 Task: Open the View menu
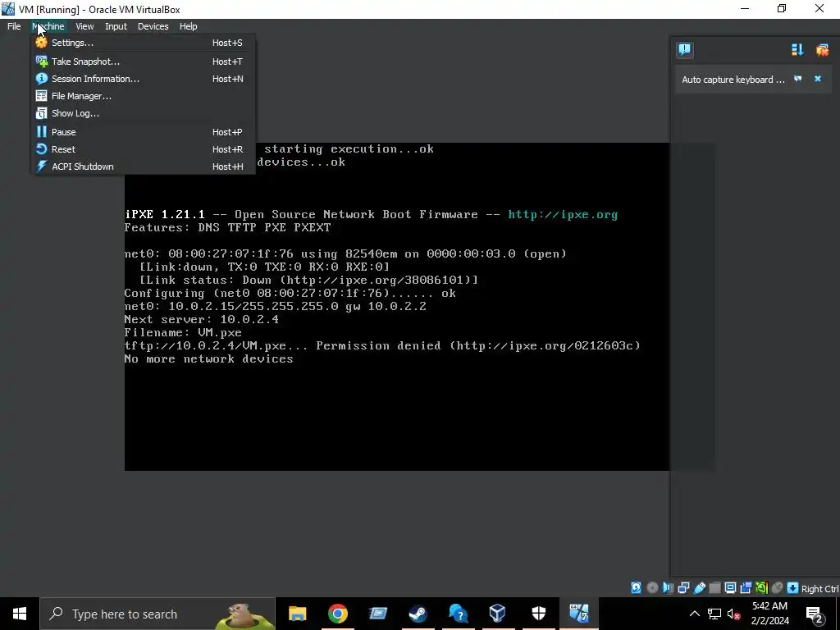(x=84, y=26)
